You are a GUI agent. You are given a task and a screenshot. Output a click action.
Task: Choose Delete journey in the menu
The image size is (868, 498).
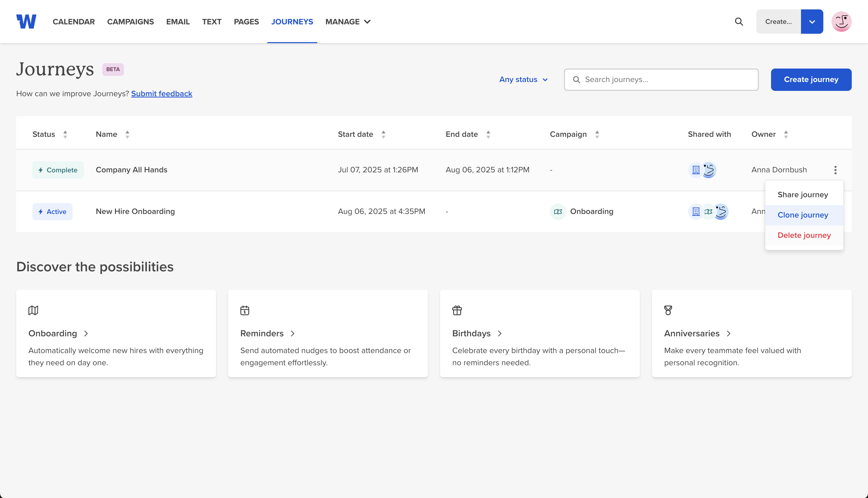[804, 235]
